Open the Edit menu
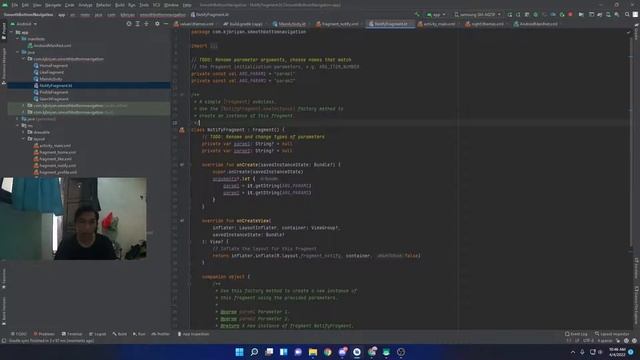This screenshot has height=360, width=640. point(25,5)
